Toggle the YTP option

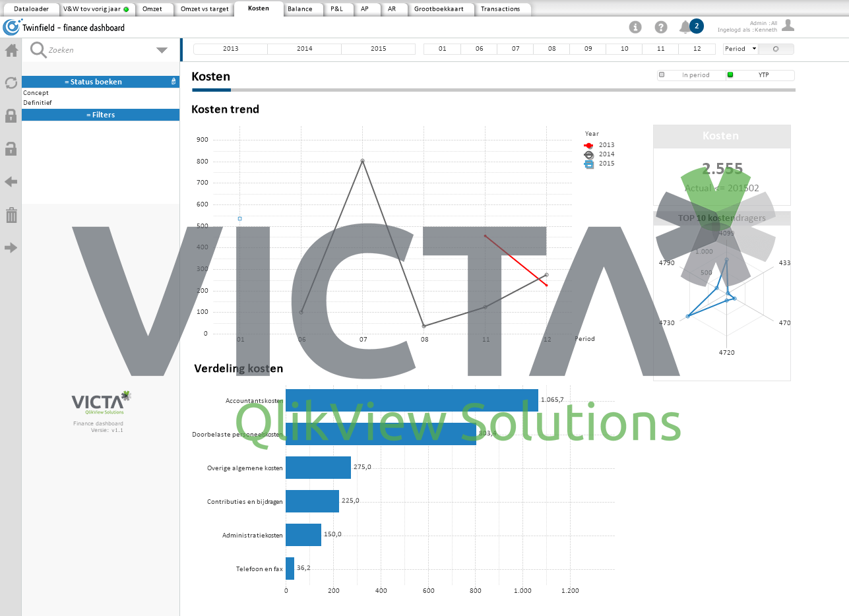click(x=760, y=75)
